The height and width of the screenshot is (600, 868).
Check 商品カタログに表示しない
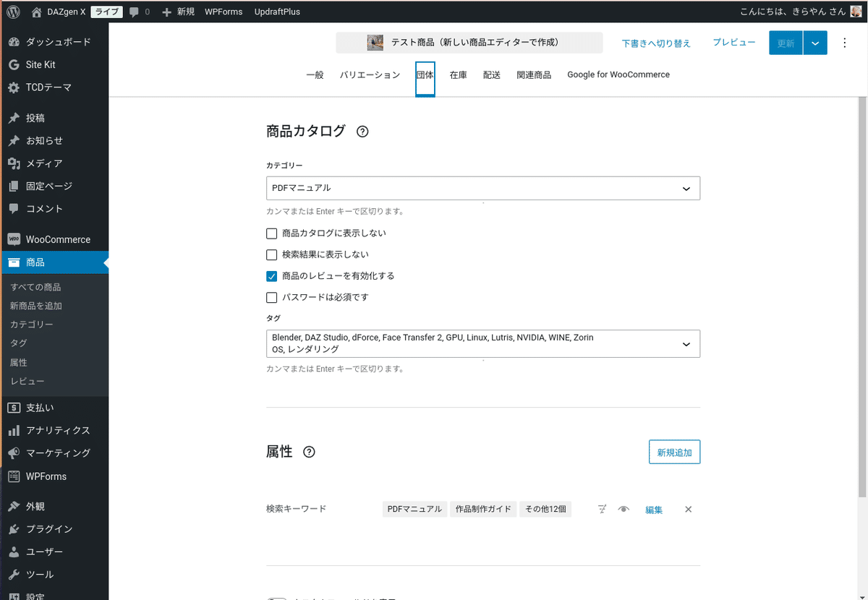pyautogui.click(x=272, y=233)
